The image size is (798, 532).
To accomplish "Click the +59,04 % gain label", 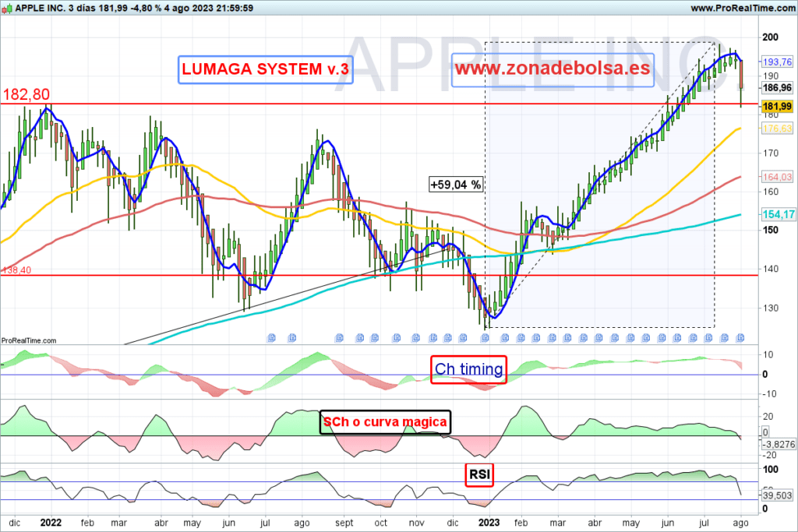I will 456,185.
